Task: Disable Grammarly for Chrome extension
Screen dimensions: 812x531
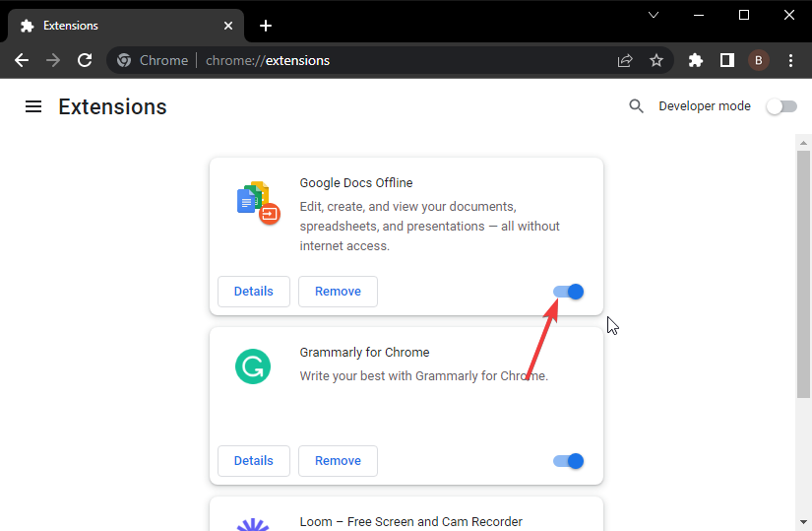Action: pyautogui.click(x=568, y=461)
